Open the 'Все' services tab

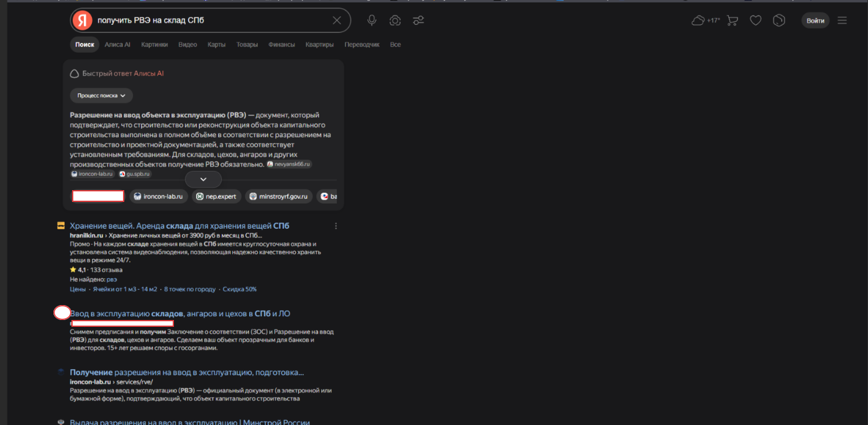point(395,45)
